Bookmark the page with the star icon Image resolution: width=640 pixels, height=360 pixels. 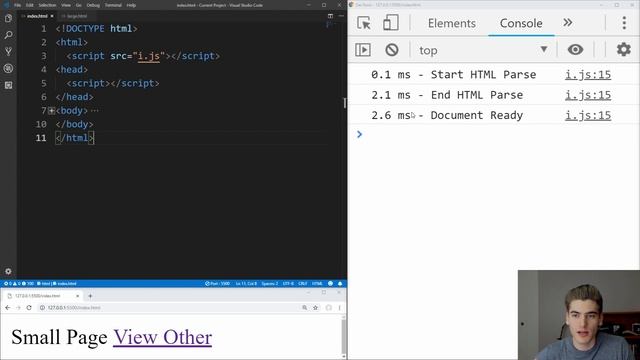click(x=316, y=308)
